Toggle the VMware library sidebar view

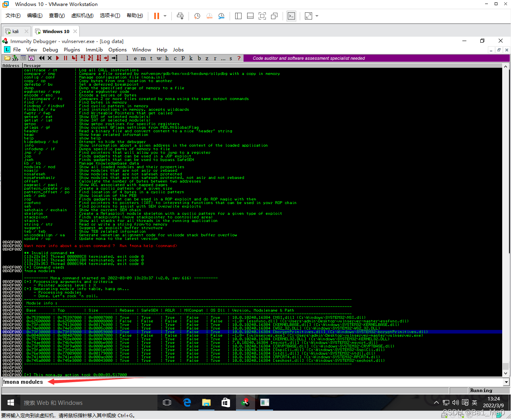click(x=238, y=16)
